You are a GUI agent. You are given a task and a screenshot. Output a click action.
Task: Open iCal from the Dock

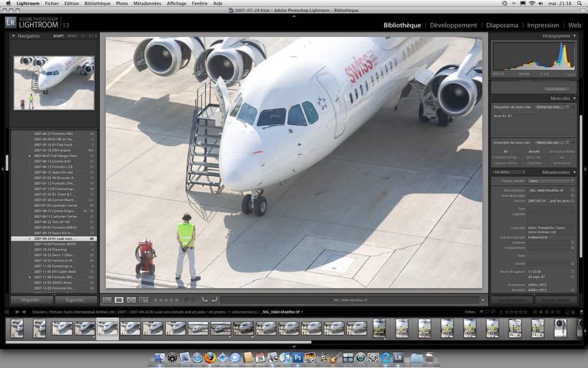coord(260,358)
